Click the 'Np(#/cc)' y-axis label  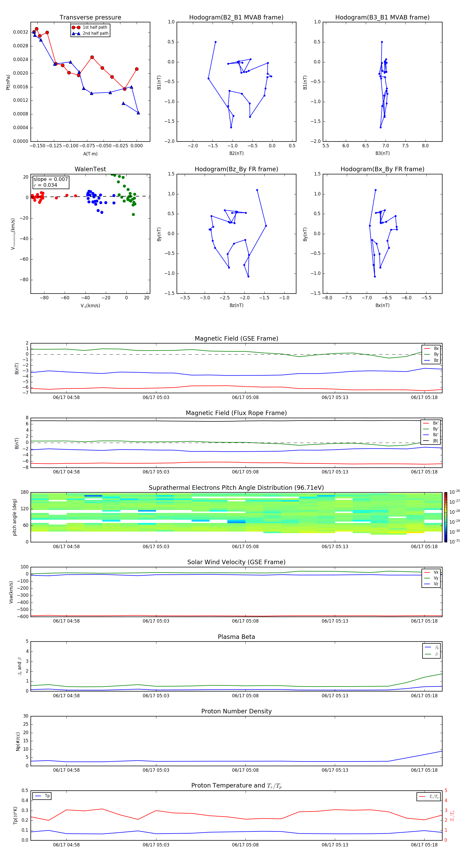point(18,741)
